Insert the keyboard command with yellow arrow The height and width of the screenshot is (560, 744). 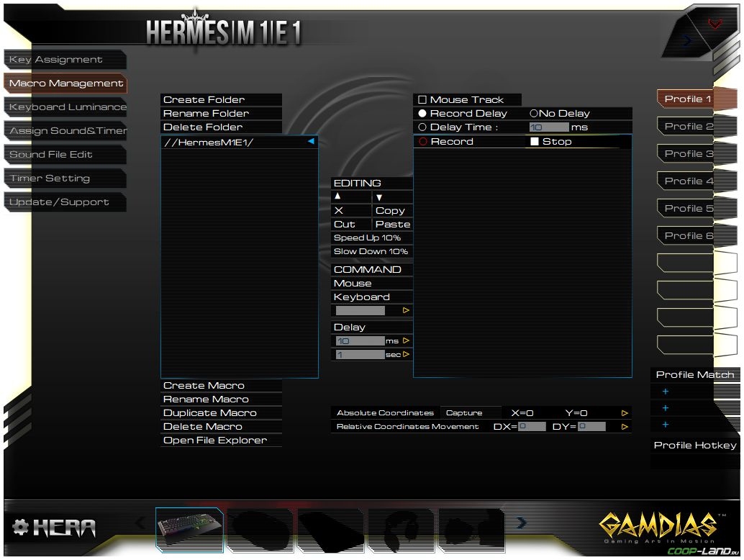tap(406, 310)
